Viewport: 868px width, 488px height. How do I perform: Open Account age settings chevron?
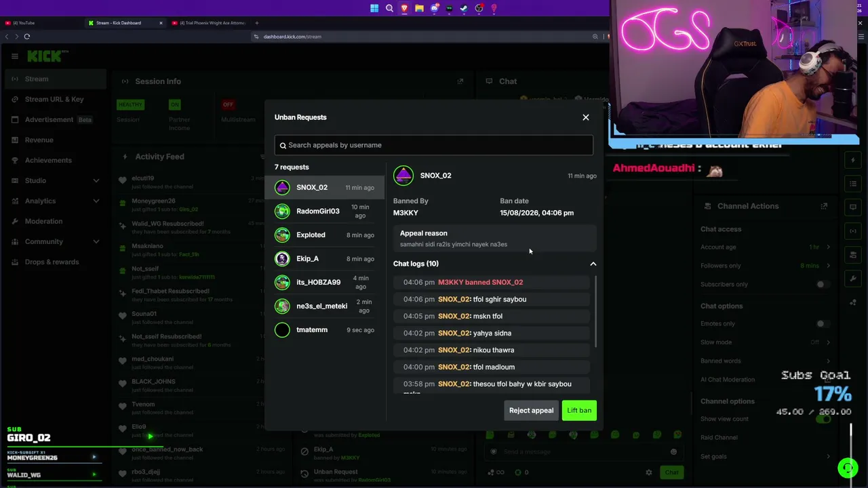tap(828, 247)
